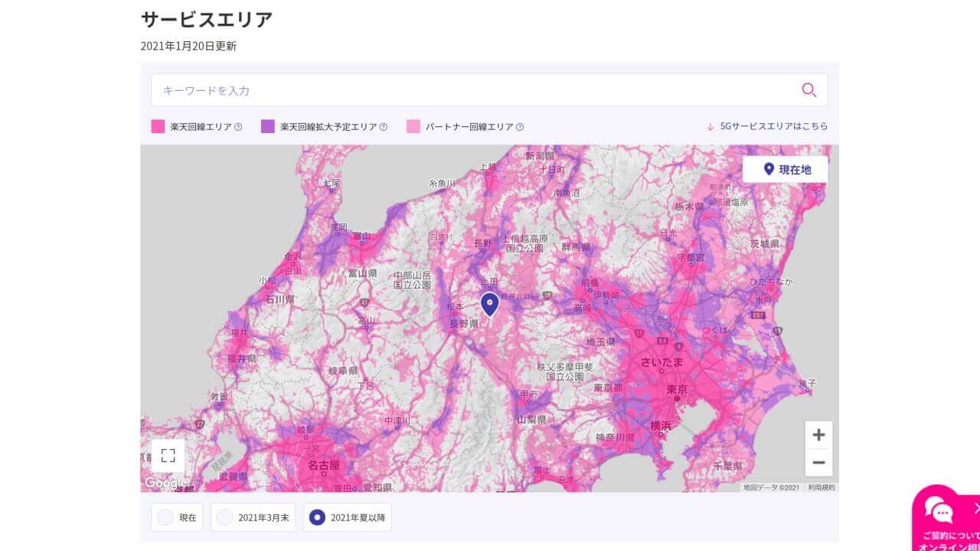Image resolution: width=980 pixels, height=551 pixels.
Task: Open the 楽天回線エリア help tooltip icon
Action: [x=238, y=126]
